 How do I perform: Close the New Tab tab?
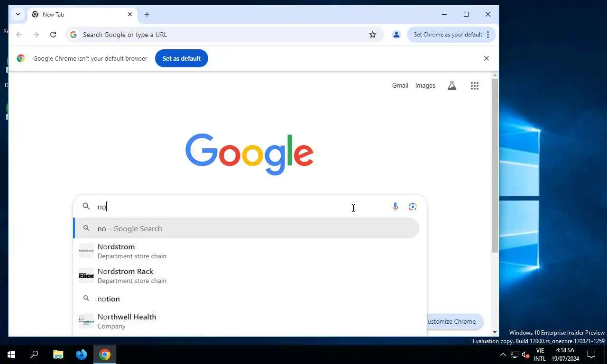click(x=130, y=14)
